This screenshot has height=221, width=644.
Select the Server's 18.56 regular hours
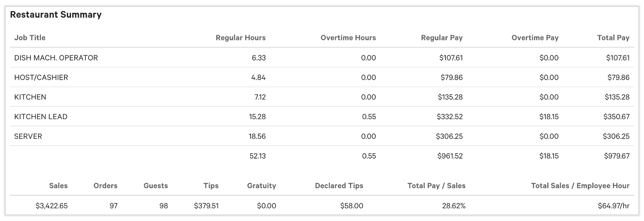pos(257,136)
